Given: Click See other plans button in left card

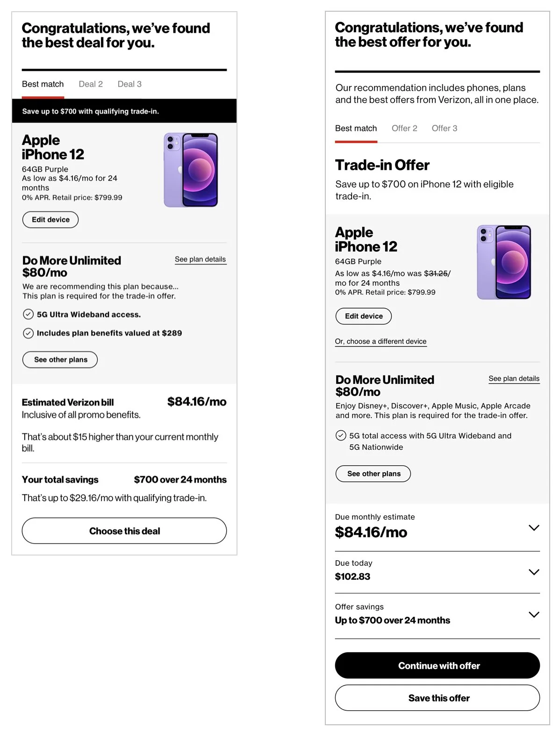Looking at the screenshot, I should tap(60, 360).
